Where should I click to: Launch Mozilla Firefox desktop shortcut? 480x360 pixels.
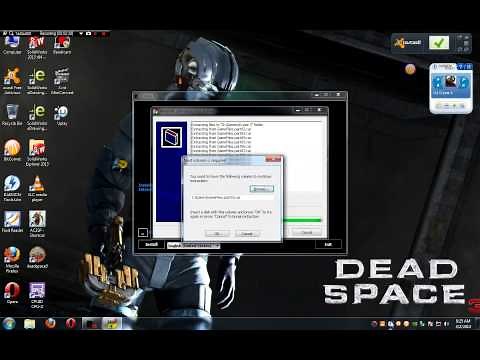12,260
